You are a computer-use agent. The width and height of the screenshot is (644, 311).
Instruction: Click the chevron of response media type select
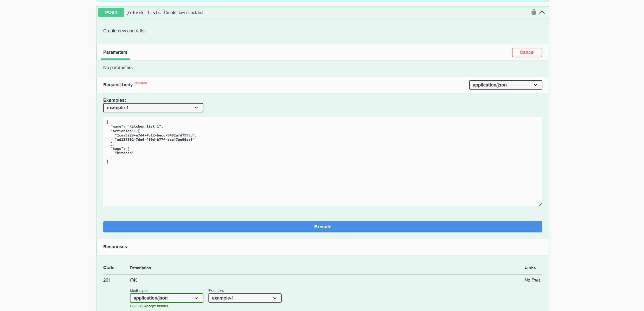point(196,298)
